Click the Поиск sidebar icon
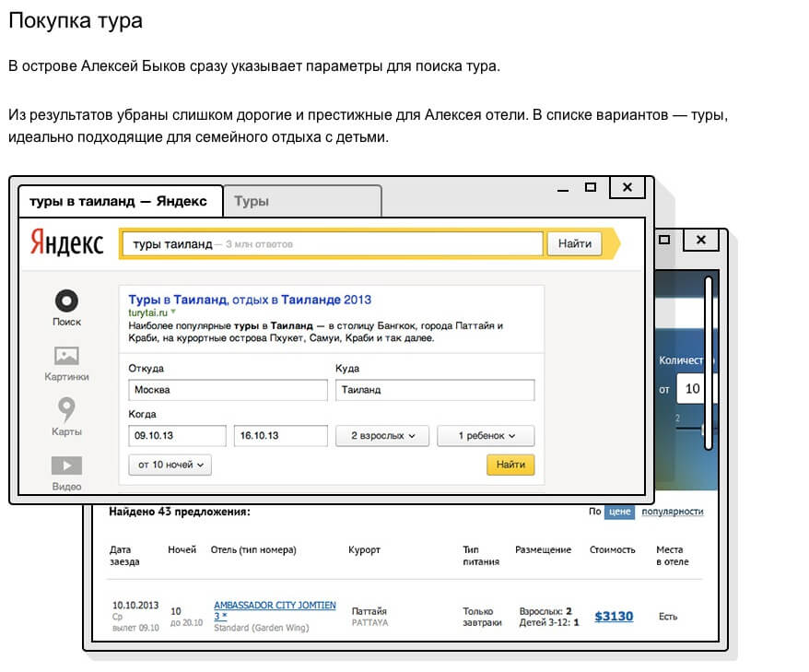Viewport: 809px width, 672px height. (66, 301)
